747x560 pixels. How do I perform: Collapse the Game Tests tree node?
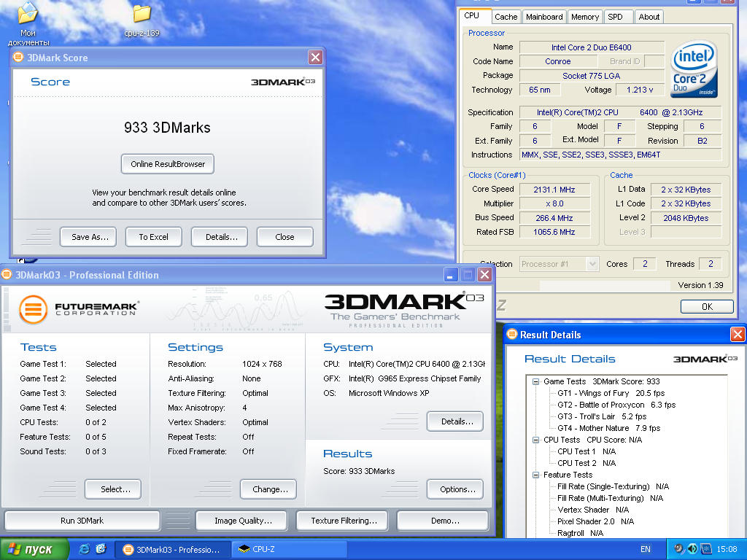535,381
